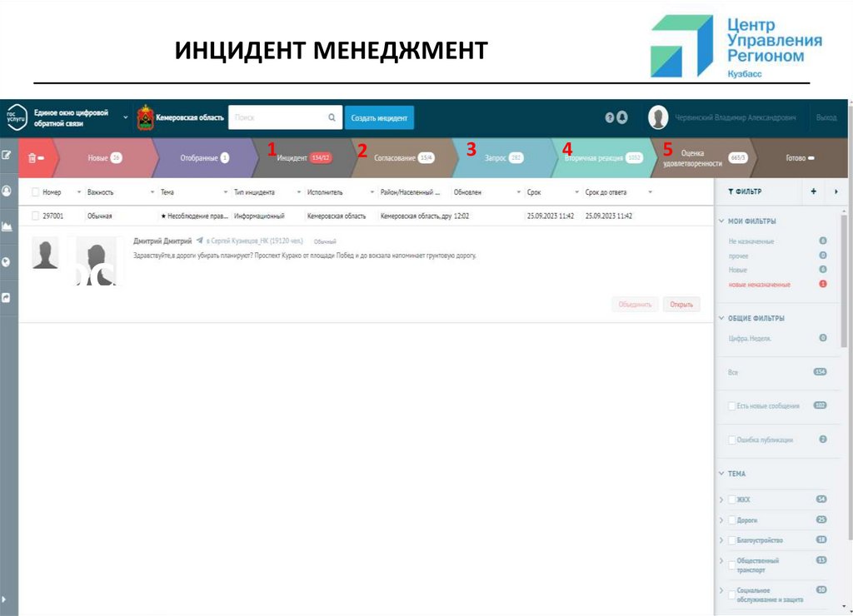Add a new filter with plus icon
853x616 pixels.
[x=813, y=191]
